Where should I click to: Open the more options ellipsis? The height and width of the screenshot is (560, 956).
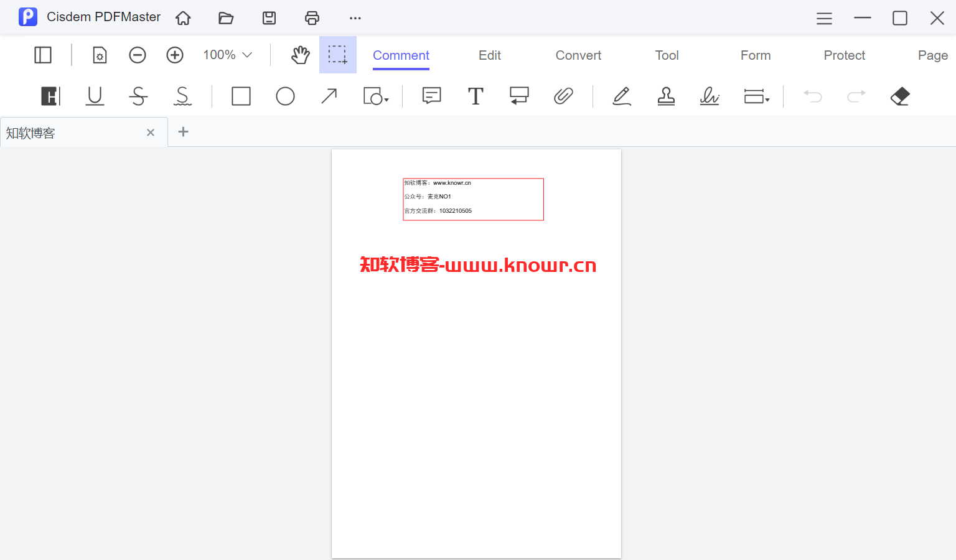pos(355,18)
